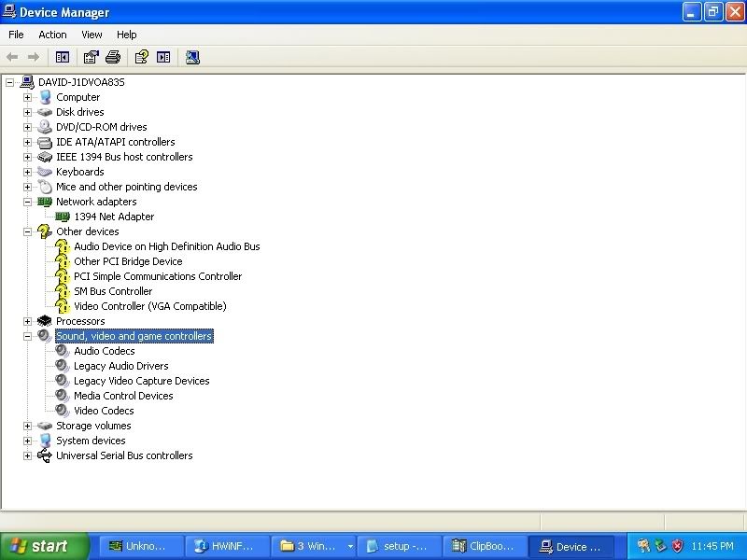
Task: Expand the Processors node
Action: pyautogui.click(x=28, y=321)
